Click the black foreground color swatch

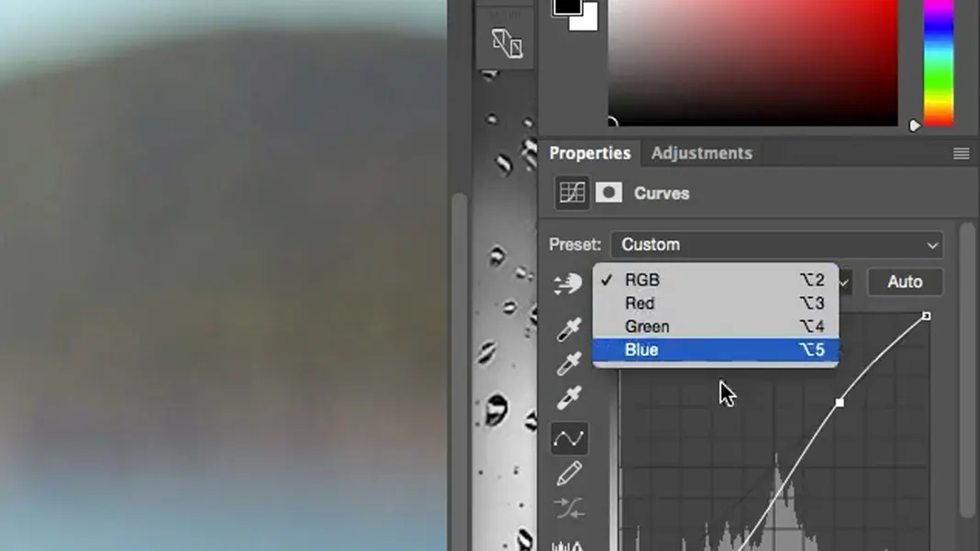click(x=566, y=6)
